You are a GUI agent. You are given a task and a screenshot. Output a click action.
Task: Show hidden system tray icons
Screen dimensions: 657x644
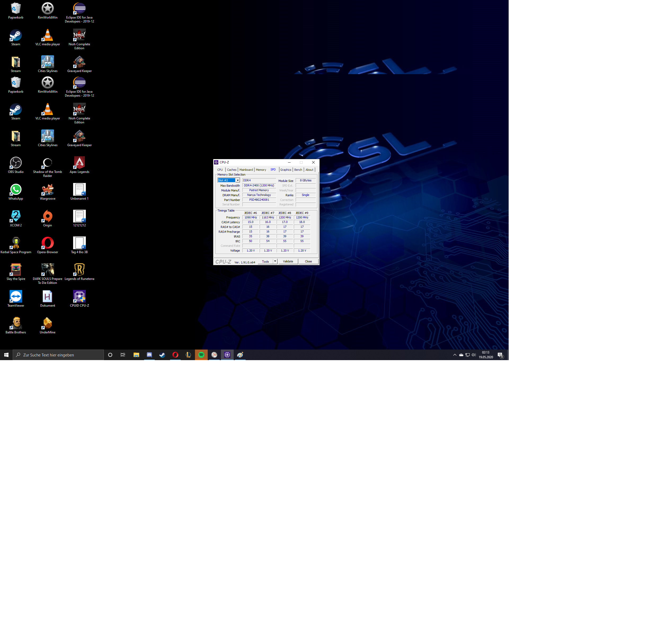[x=455, y=355]
